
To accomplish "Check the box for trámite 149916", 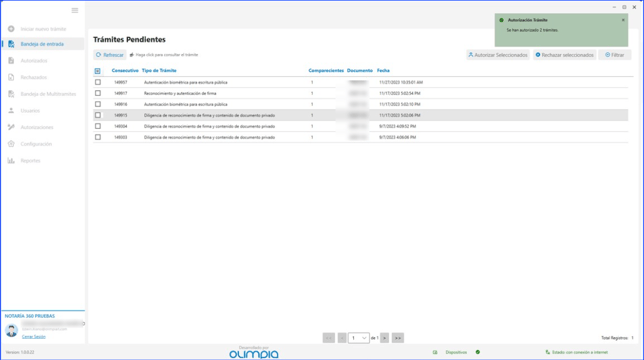I will tap(98, 104).
